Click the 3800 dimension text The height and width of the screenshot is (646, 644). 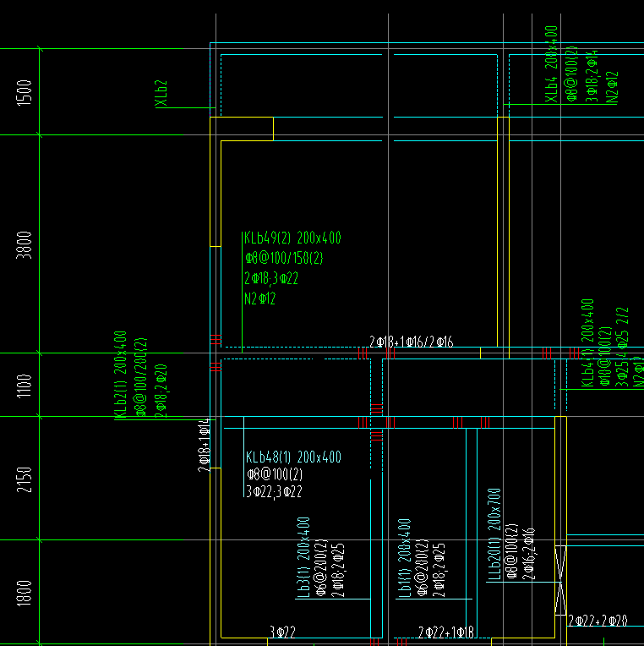click(x=24, y=244)
